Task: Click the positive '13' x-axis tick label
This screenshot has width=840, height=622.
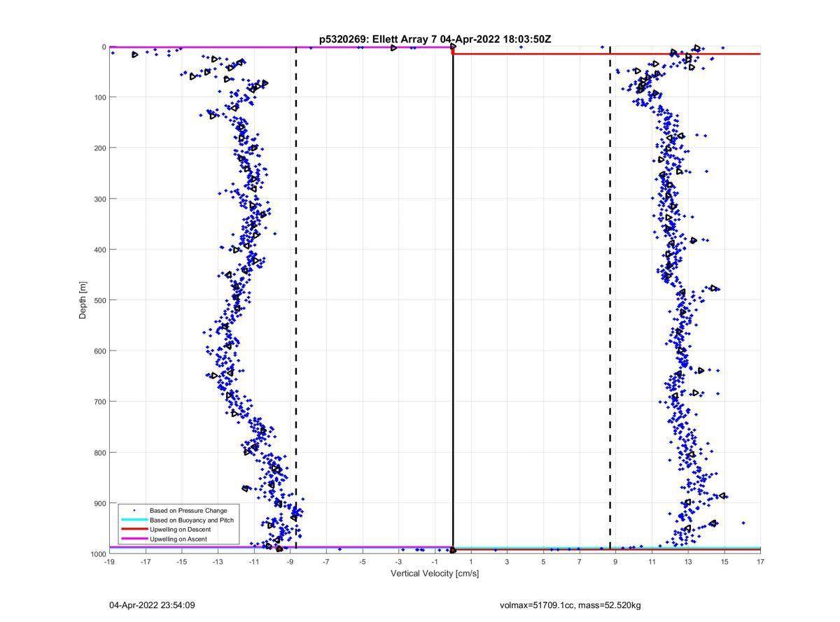Action: click(x=688, y=561)
